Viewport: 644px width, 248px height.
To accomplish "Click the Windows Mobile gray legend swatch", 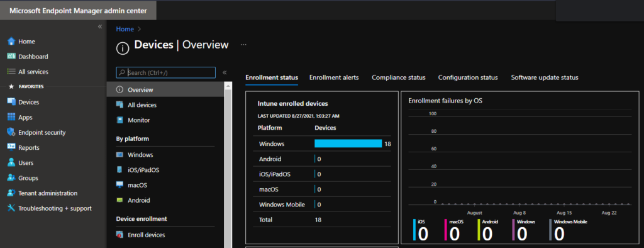I will click(x=551, y=230).
